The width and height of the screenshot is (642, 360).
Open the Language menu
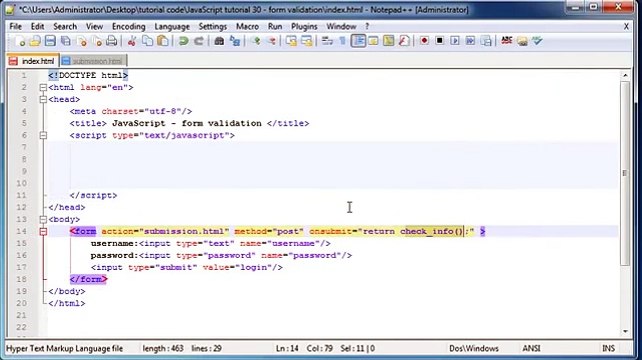coord(172,27)
